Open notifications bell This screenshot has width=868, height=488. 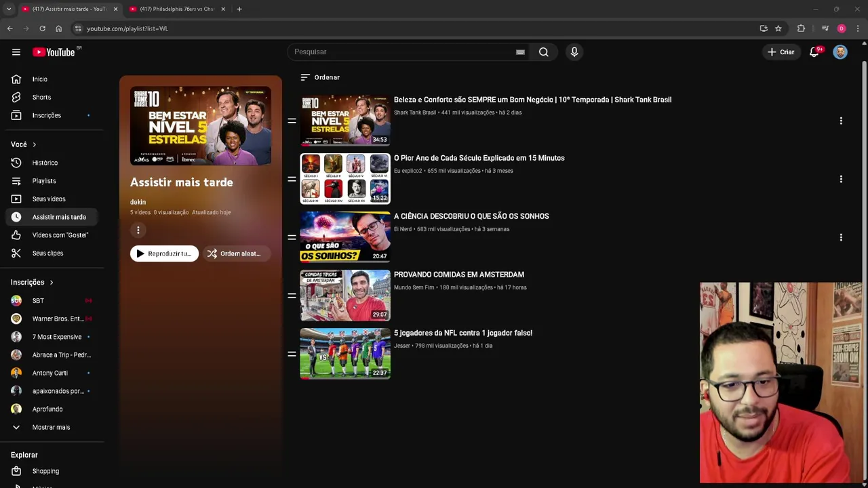pyautogui.click(x=814, y=52)
